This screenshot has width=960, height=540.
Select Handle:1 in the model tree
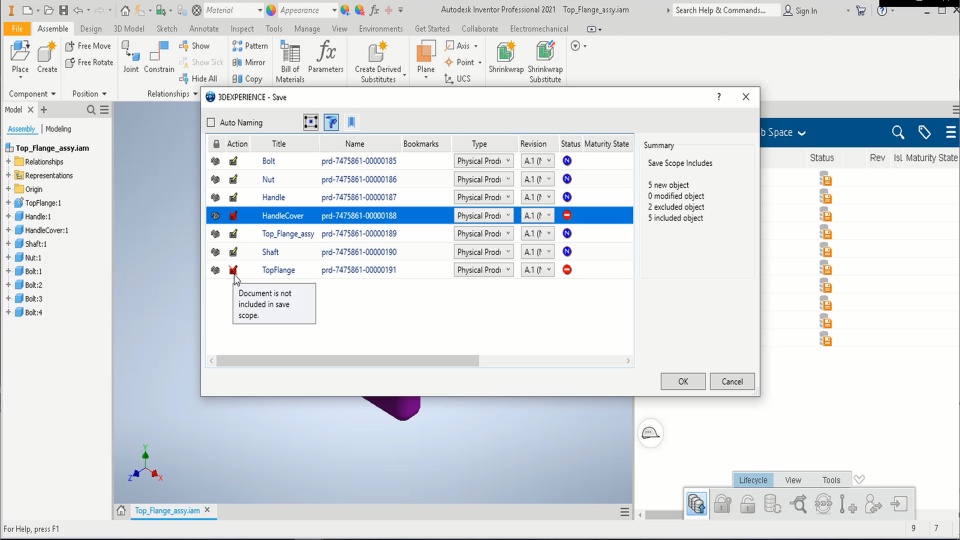point(37,217)
